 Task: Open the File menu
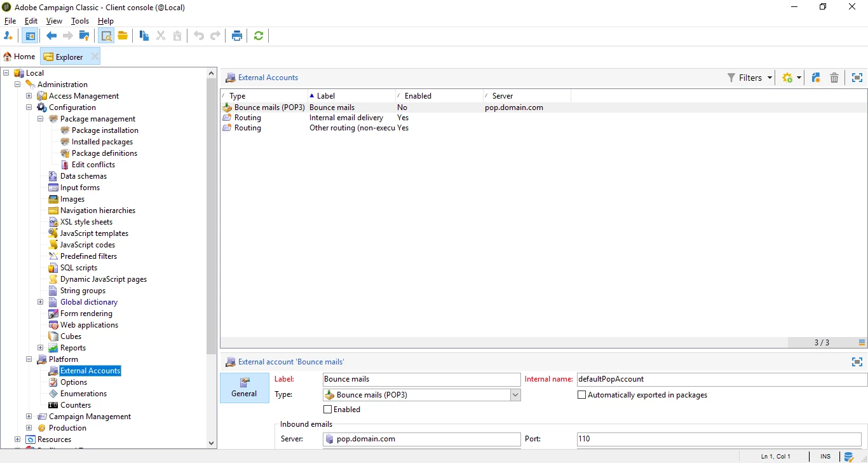click(x=10, y=21)
